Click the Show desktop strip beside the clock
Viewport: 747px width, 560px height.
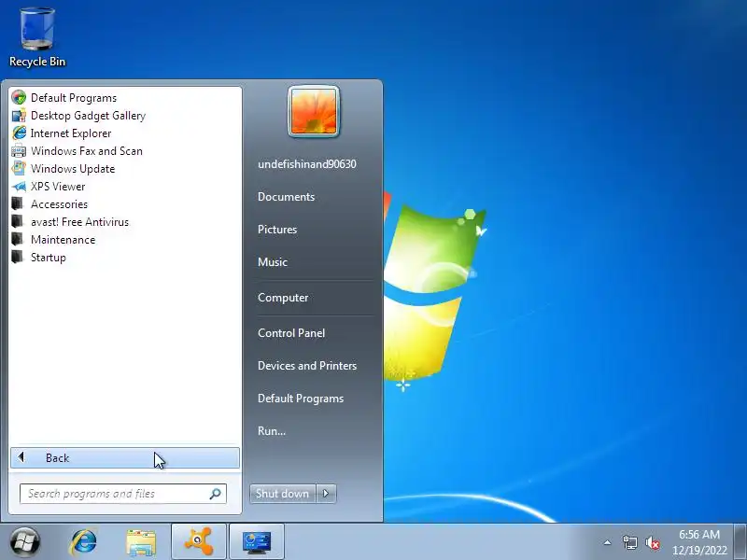740,541
